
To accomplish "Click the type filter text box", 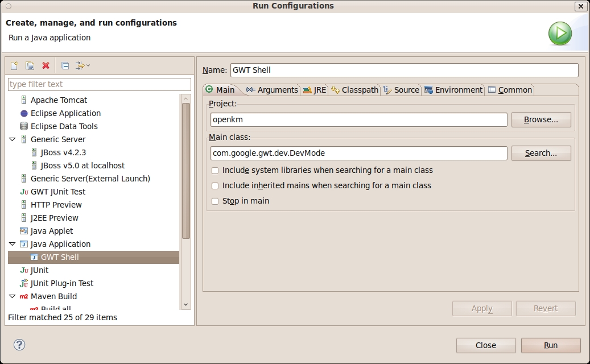I will click(x=100, y=84).
